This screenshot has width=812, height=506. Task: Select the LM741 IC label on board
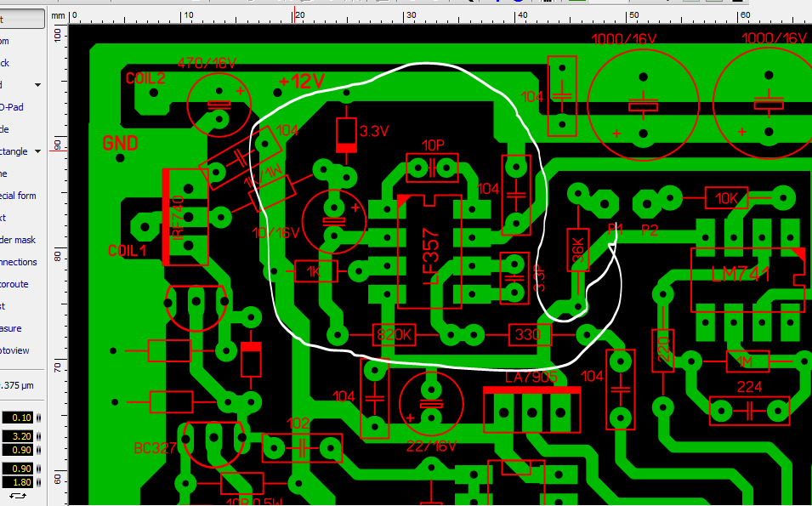741,274
